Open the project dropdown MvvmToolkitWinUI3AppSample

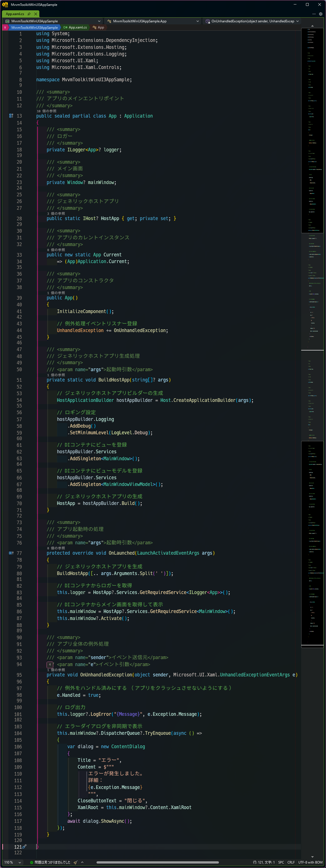point(53,21)
